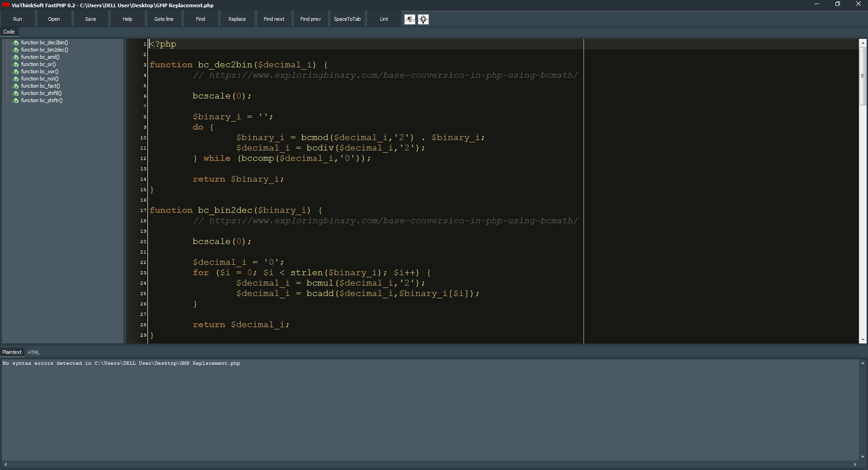Viewport: 868px width, 470px height.
Task: Click the Goto line button
Action: 164,19
